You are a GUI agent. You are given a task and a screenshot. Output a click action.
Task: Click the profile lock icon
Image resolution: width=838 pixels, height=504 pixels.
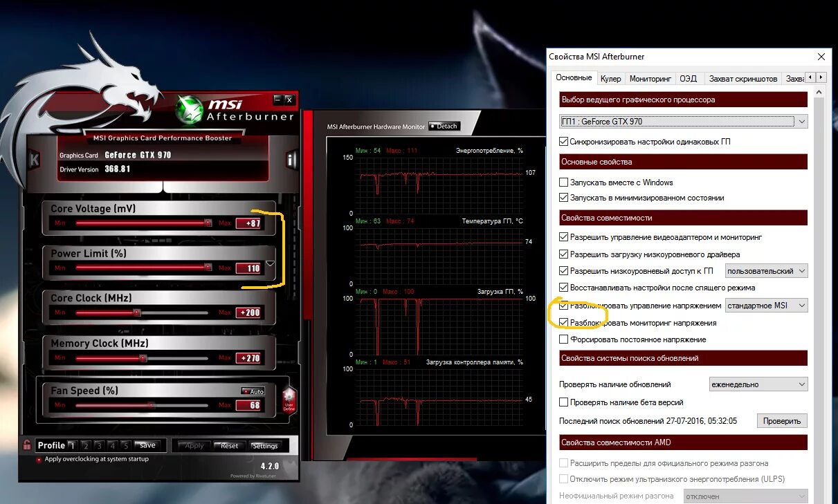coord(27,445)
